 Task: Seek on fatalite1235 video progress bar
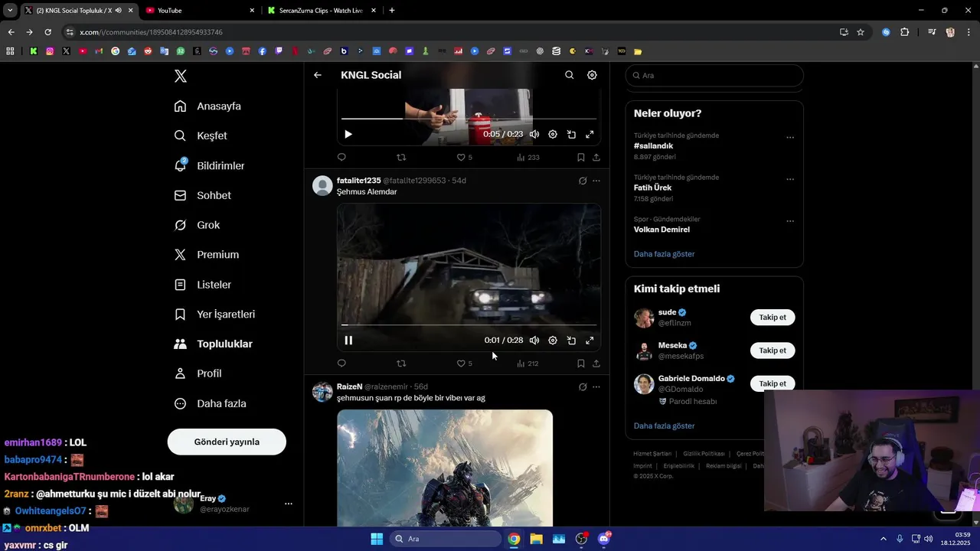469,325
